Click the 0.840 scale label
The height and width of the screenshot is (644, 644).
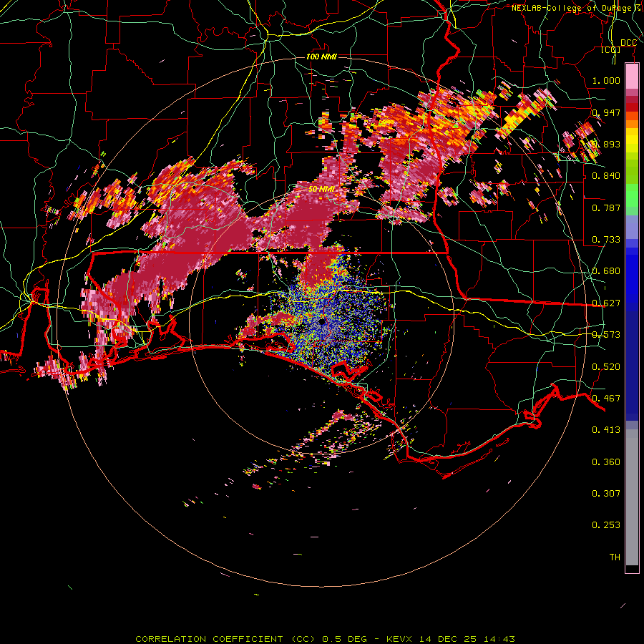coord(606,175)
